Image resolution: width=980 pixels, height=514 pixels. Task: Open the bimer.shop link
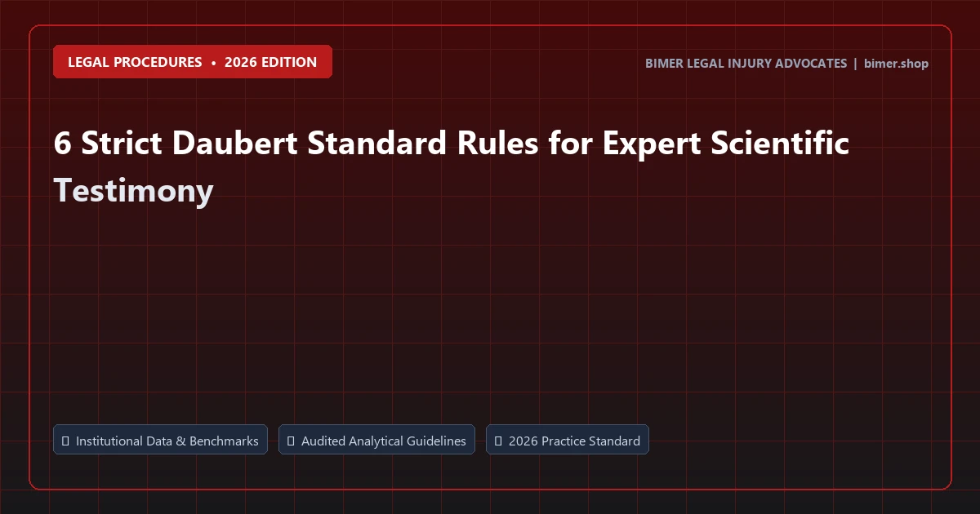coord(896,64)
